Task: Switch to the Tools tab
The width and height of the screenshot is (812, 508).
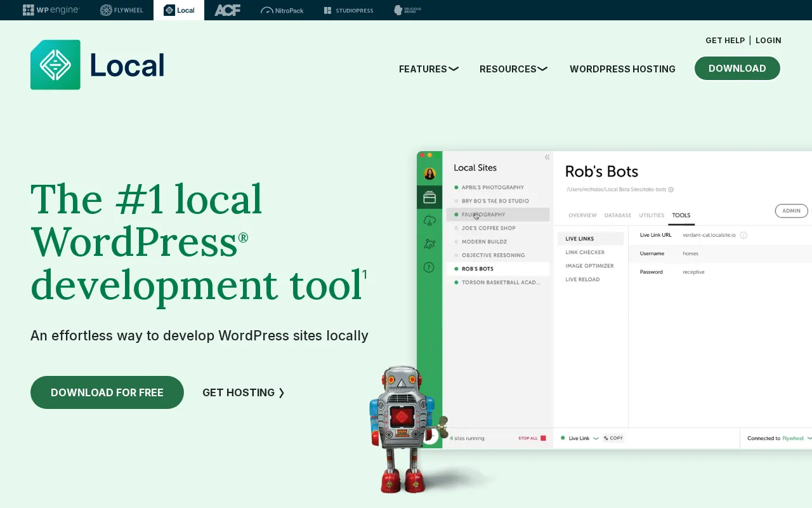Action: pyautogui.click(x=681, y=215)
